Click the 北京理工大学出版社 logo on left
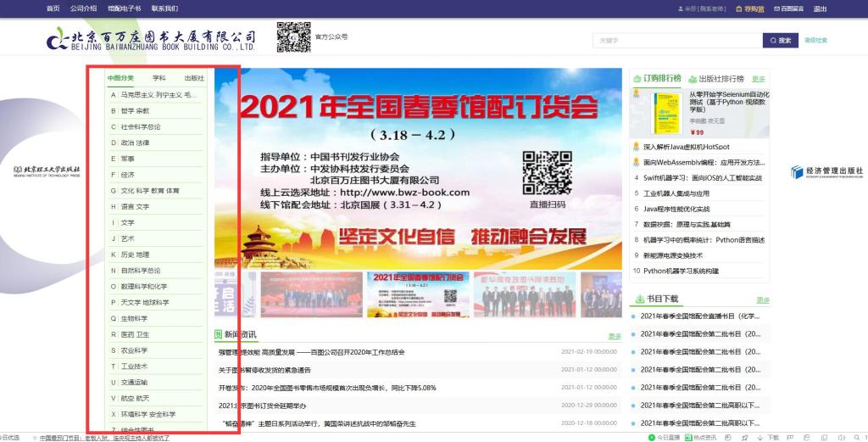The height and width of the screenshot is (442, 868). pyautogui.click(x=47, y=171)
